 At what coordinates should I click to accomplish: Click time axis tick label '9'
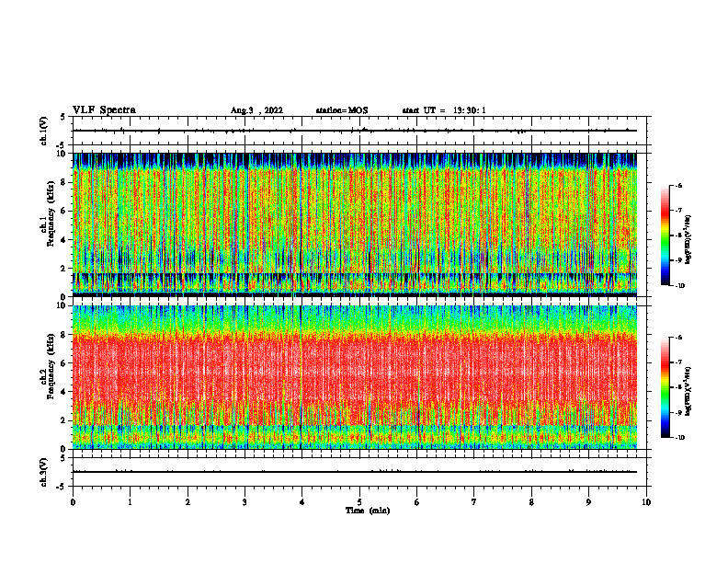pos(588,502)
